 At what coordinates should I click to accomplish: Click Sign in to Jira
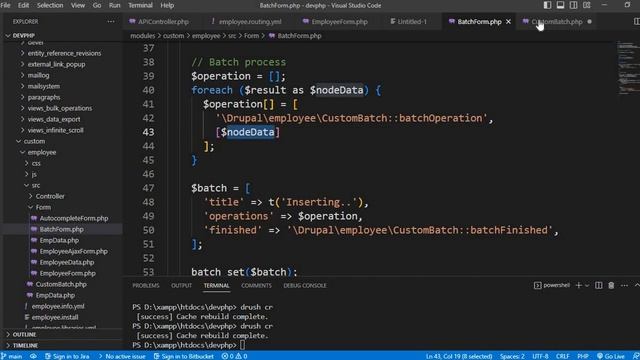pyautogui.click(x=67, y=356)
